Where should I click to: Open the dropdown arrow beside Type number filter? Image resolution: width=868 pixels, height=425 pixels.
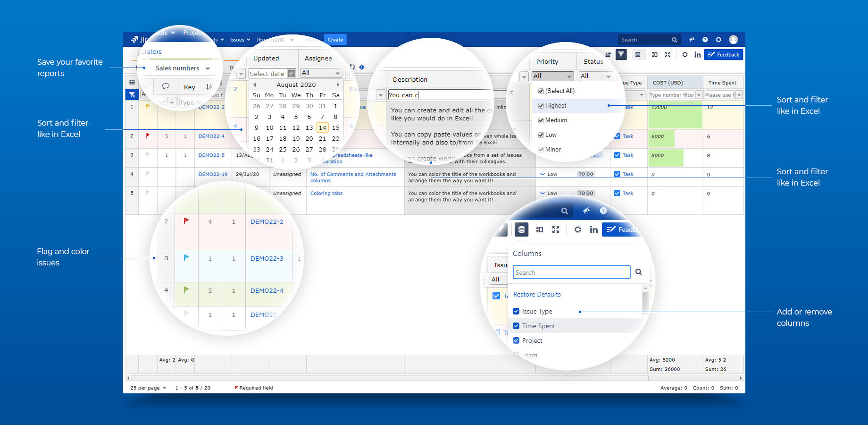699,95
